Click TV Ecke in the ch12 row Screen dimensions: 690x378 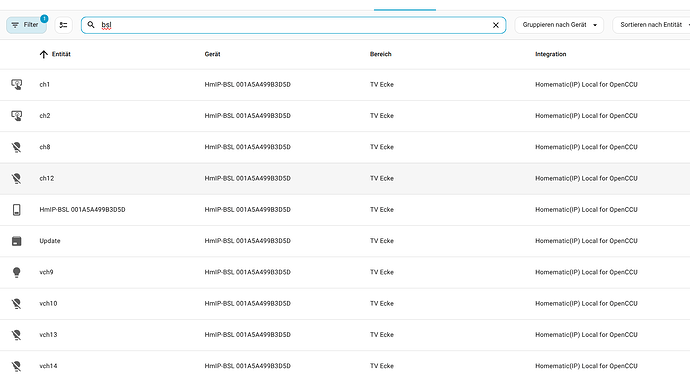(x=382, y=178)
